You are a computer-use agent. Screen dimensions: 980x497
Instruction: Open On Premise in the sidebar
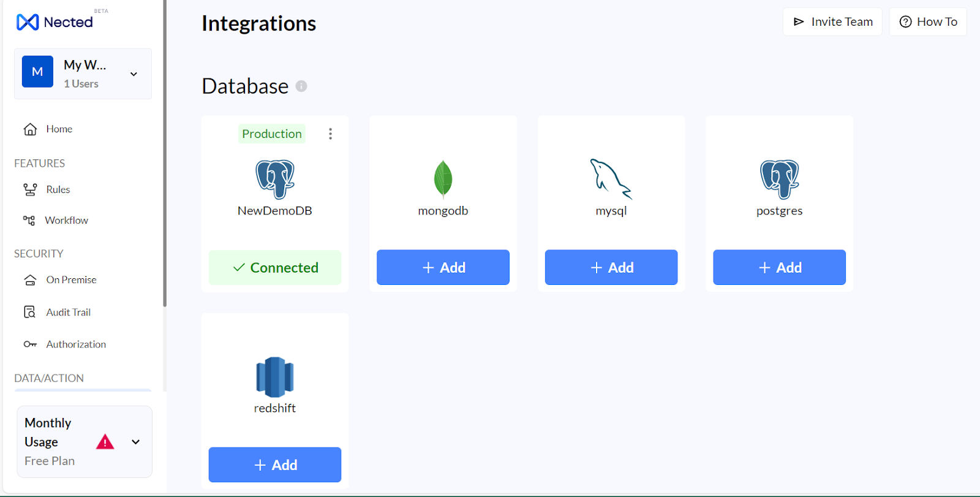[x=71, y=280]
